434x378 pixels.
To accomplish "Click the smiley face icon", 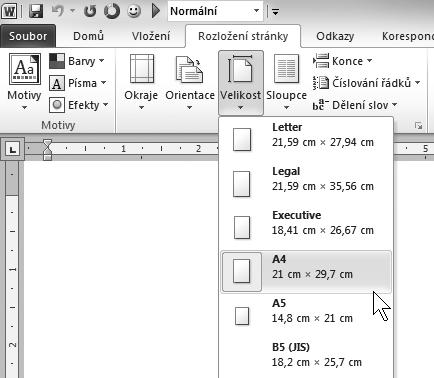I will point(134,12).
